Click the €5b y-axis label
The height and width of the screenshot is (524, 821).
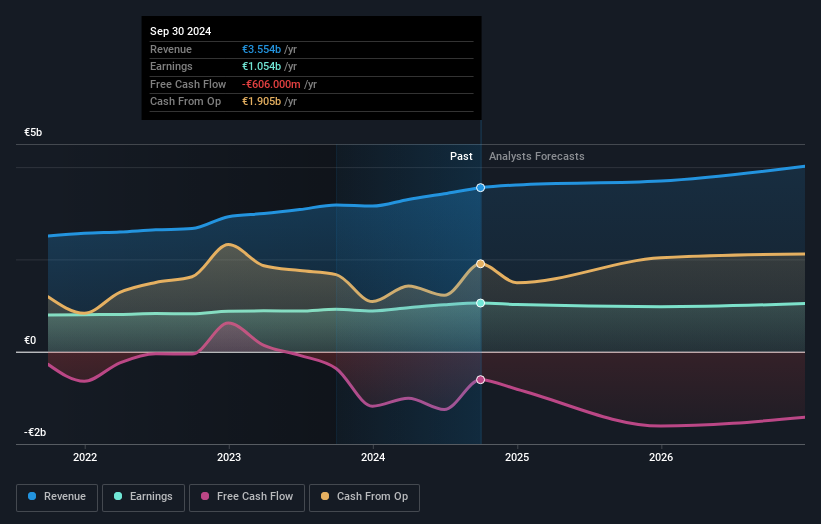point(33,132)
